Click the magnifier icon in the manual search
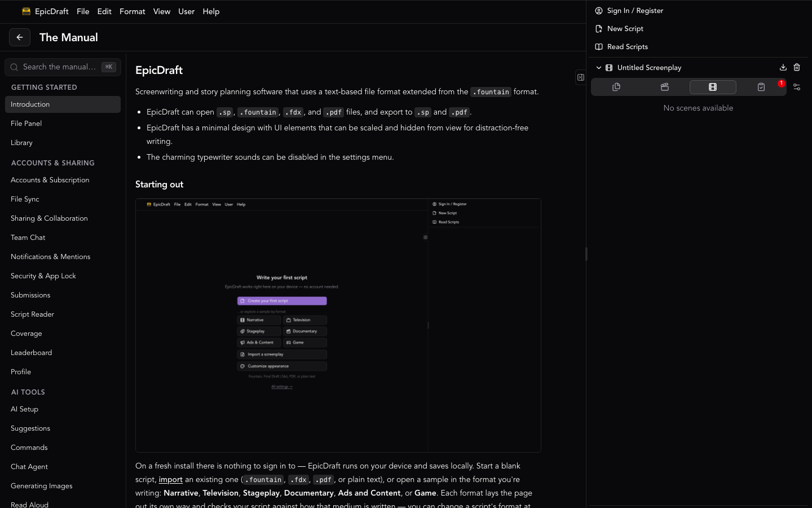 pos(14,67)
